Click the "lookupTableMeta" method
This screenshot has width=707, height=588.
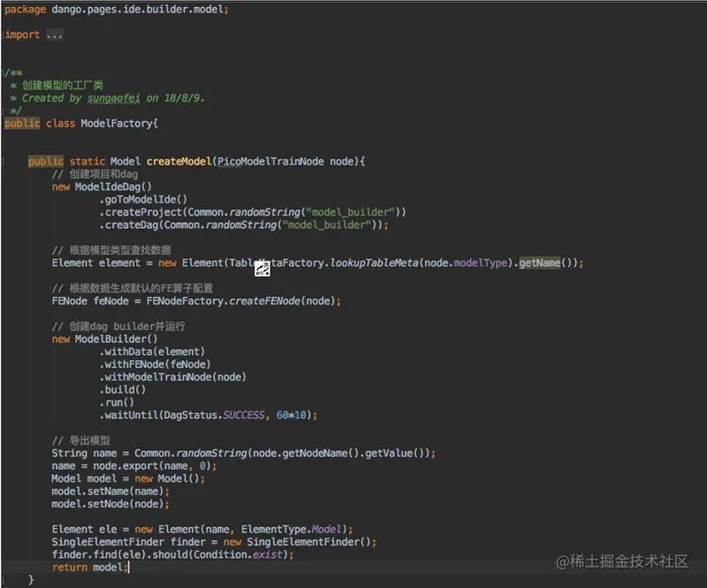point(374,263)
